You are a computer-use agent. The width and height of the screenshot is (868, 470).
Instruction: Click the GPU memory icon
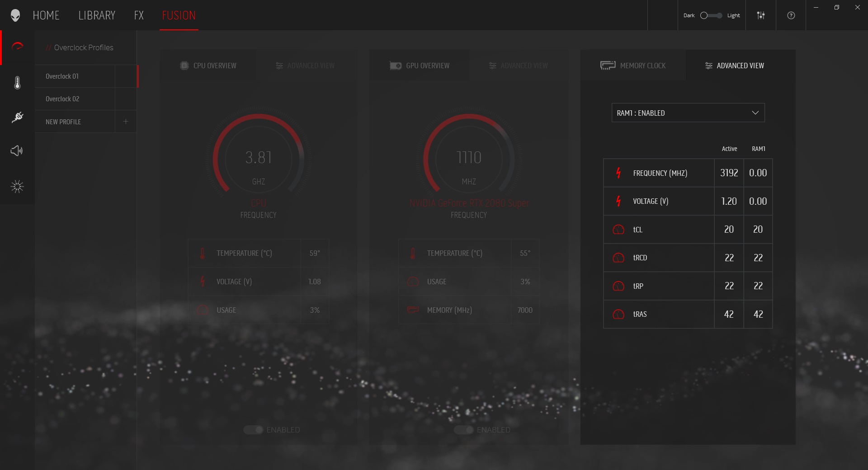click(x=413, y=310)
